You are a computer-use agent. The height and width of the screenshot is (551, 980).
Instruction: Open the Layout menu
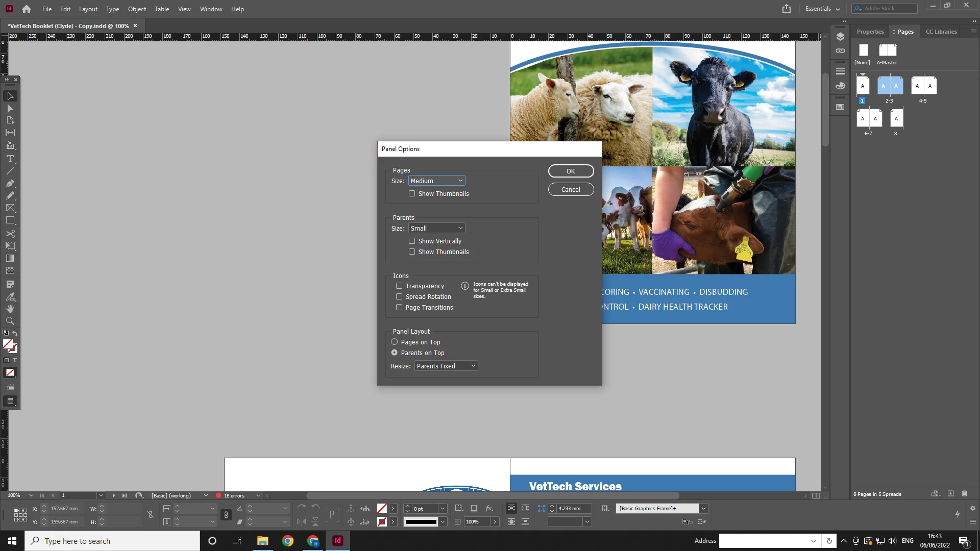88,9
